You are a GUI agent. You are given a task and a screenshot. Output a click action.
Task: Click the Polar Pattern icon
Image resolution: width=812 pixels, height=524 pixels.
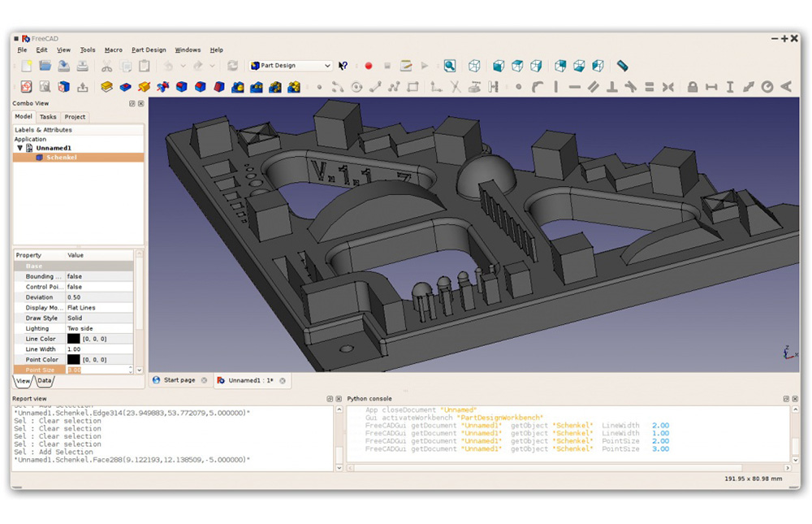click(275, 87)
